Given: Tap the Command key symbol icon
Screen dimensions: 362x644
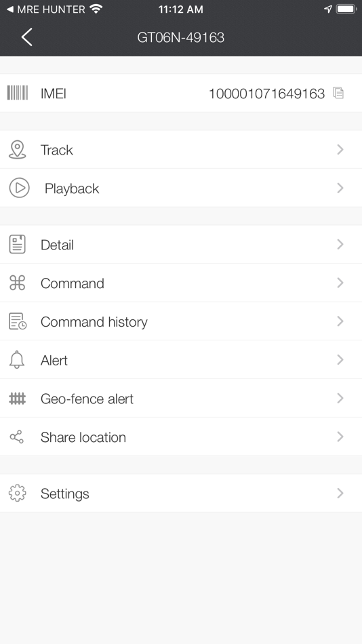Looking at the screenshot, I should (x=17, y=283).
